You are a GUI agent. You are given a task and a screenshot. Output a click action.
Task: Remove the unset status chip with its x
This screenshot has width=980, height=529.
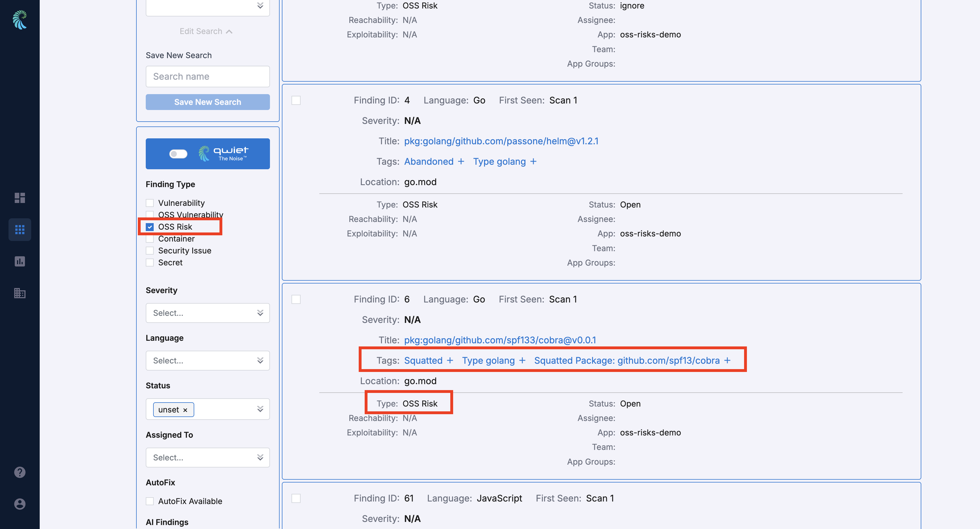(x=186, y=410)
